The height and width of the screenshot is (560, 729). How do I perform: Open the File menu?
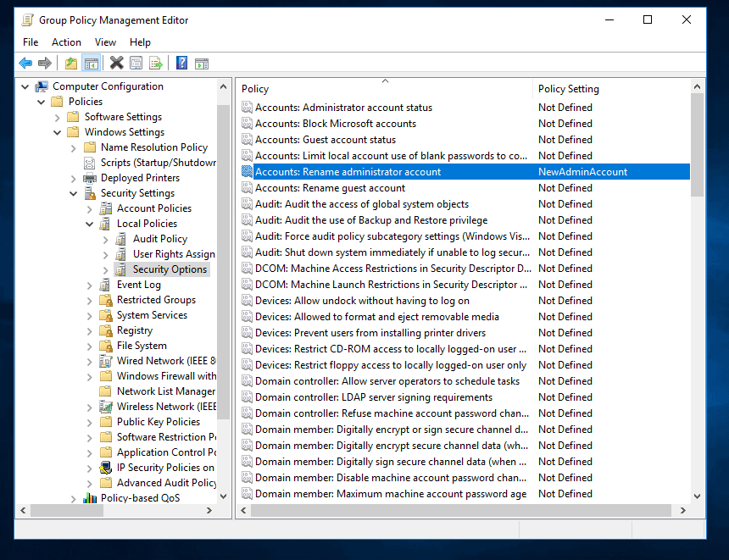pos(31,42)
